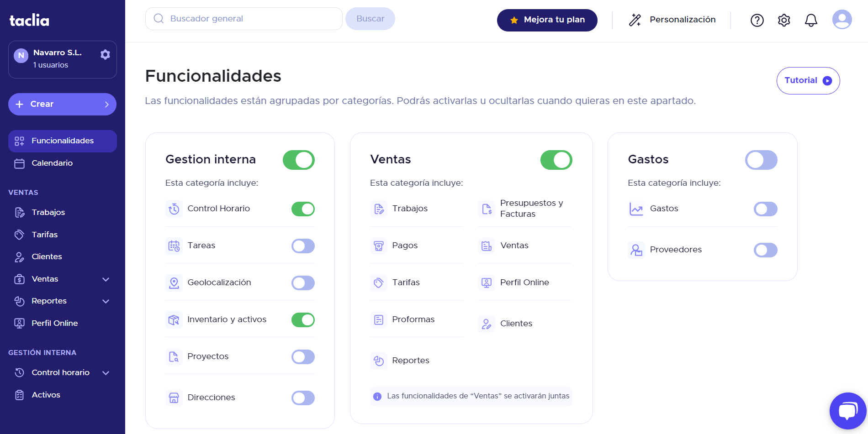Turn on the Gastos category toggle
This screenshot has width=868, height=434.
(761, 160)
